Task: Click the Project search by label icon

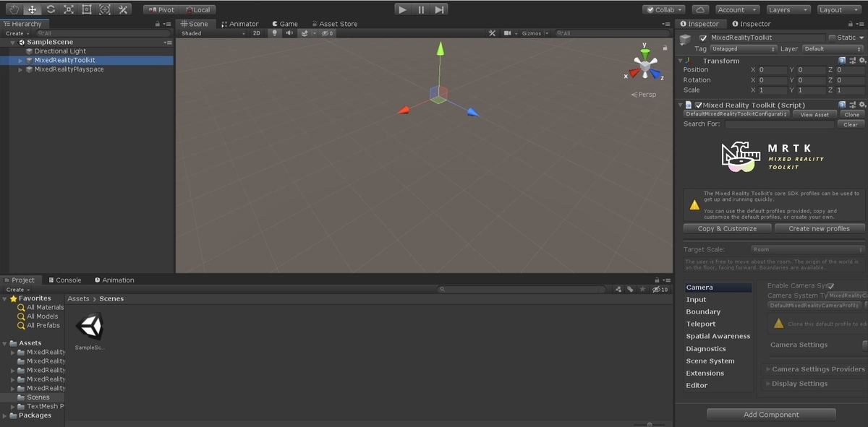Action: click(x=630, y=289)
